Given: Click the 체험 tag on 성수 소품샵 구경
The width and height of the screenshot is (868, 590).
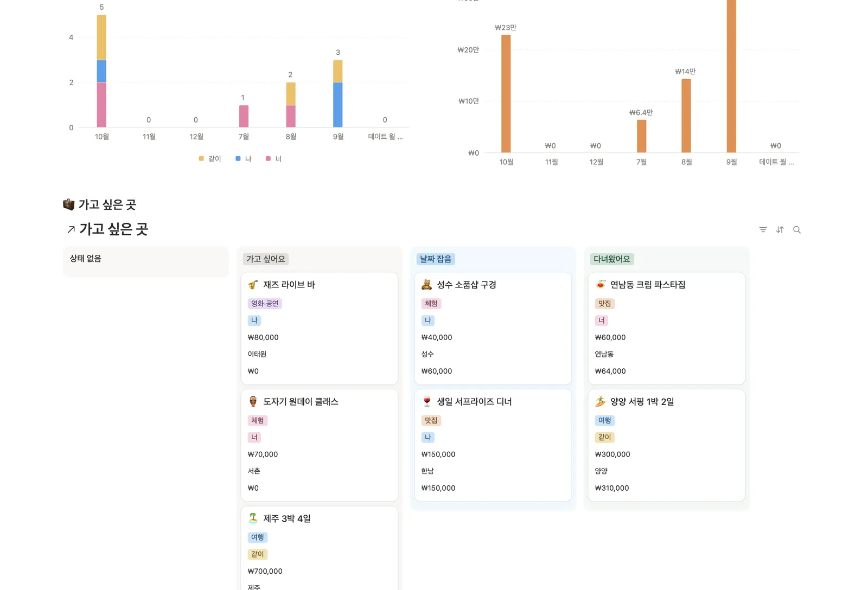Looking at the screenshot, I should [431, 304].
